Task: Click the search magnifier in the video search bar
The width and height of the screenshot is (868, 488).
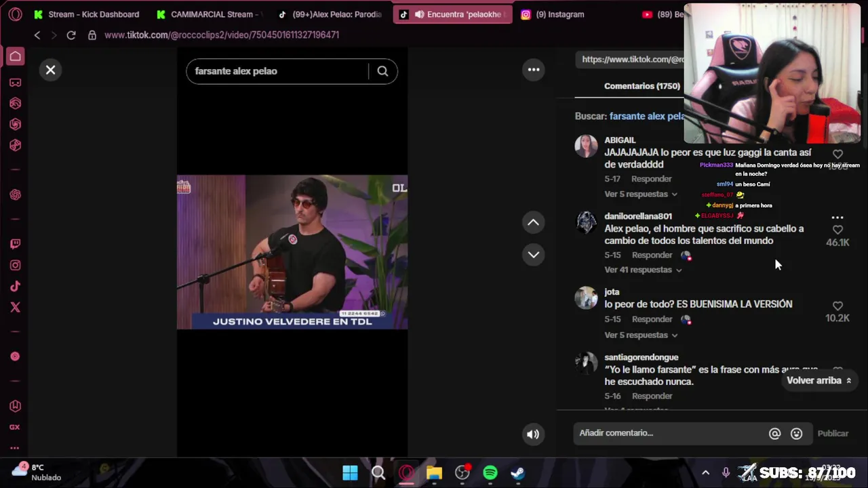Action: (x=382, y=71)
